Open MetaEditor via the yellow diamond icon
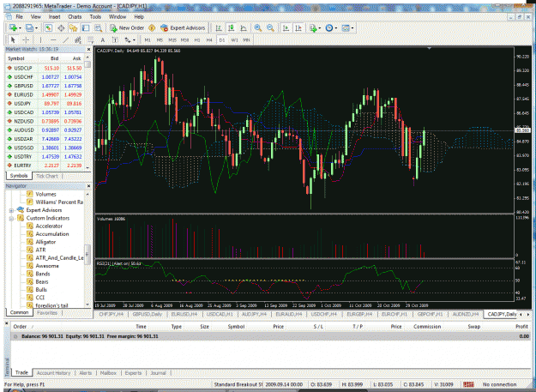 click(x=152, y=28)
